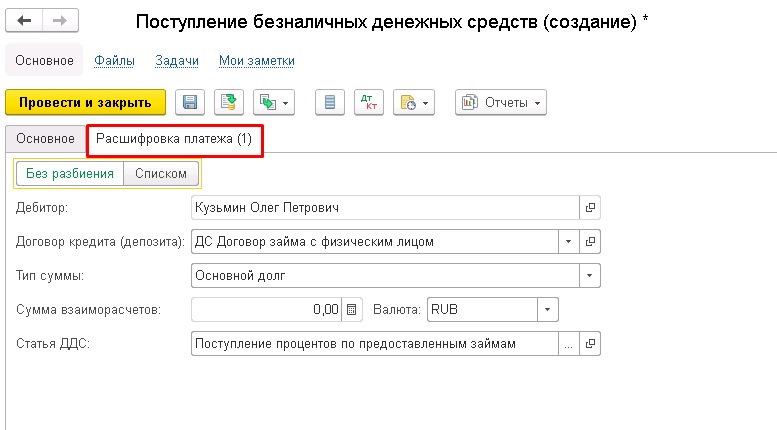The width and height of the screenshot is (777, 430).
Task: Expand the Тип суммы dropdown arrow
Action: [590, 275]
